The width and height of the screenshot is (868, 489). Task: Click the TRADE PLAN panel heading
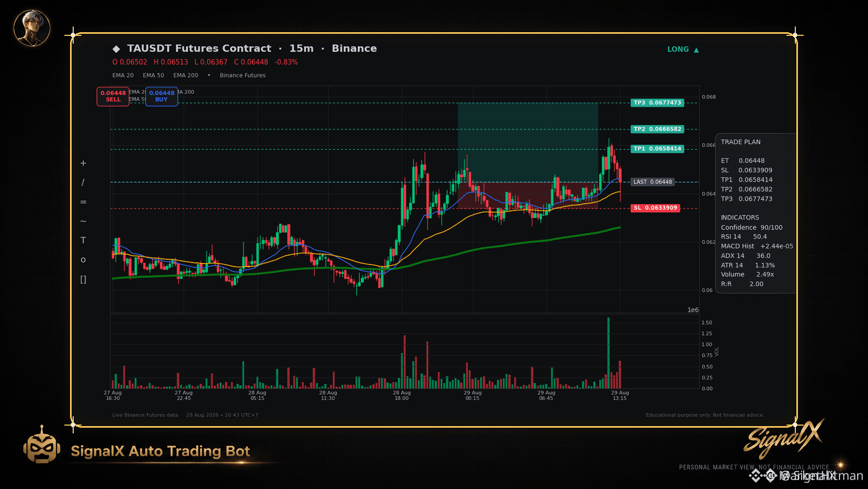click(x=740, y=142)
